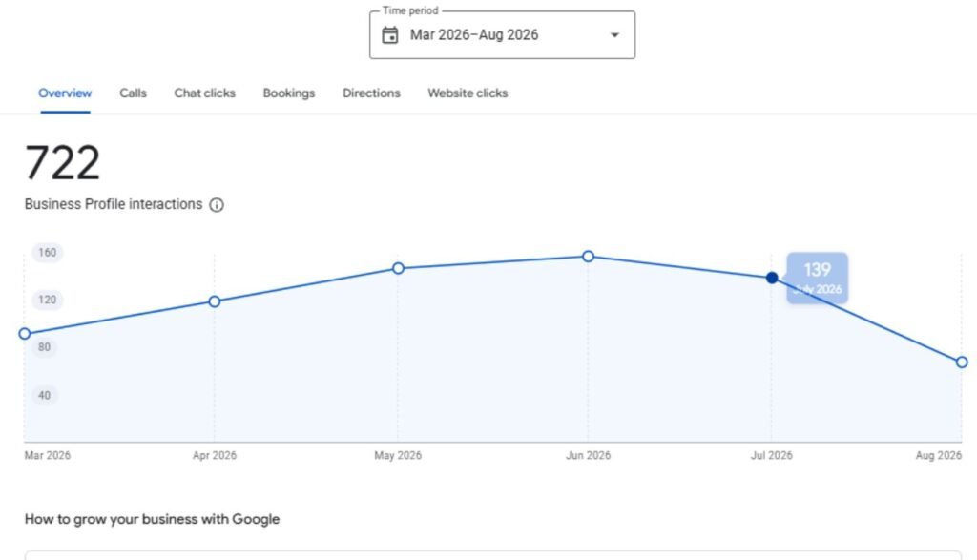Click the 139 tooltip for July 2026
This screenshot has width=977, height=560.
pyautogui.click(x=817, y=278)
